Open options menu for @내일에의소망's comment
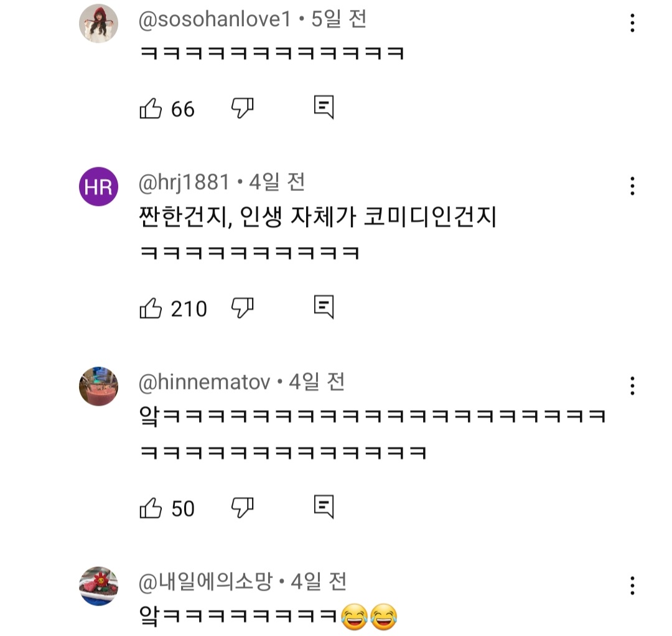672x636 pixels. (632, 586)
